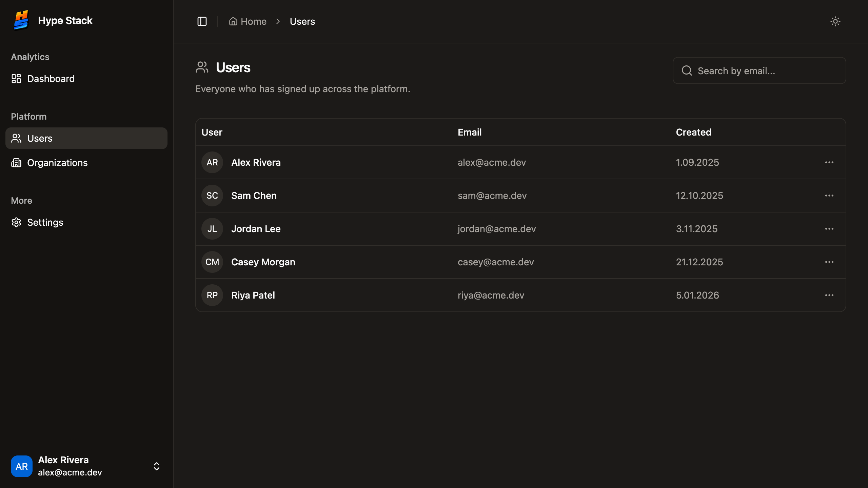This screenshot has height=488, width=868.
Task: Click Jordan Lee name in table
Action: click(256, 229)
